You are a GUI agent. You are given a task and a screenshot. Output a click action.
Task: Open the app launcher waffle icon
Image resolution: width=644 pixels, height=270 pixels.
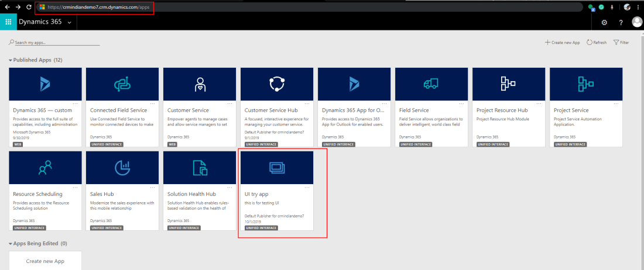point(8,22)
